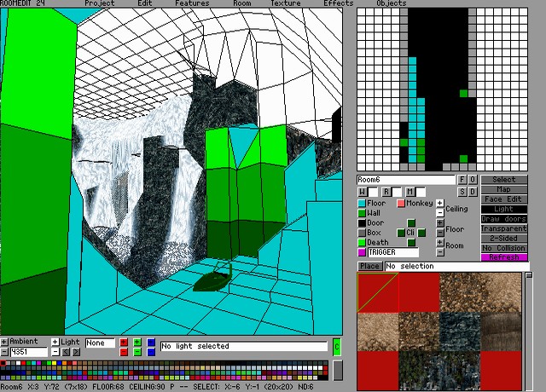
Task: Click the magenta TRIGGER square
Action: (362, 252)
